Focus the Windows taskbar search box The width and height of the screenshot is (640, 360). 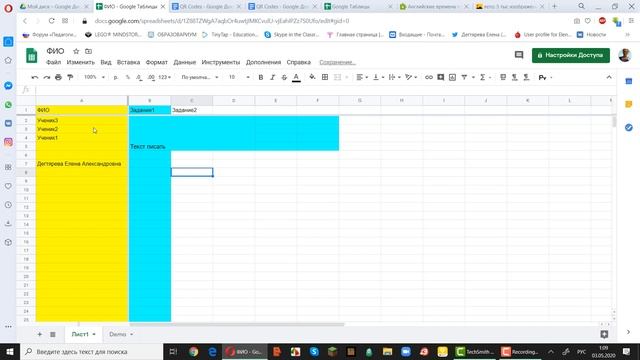[92, 351]
